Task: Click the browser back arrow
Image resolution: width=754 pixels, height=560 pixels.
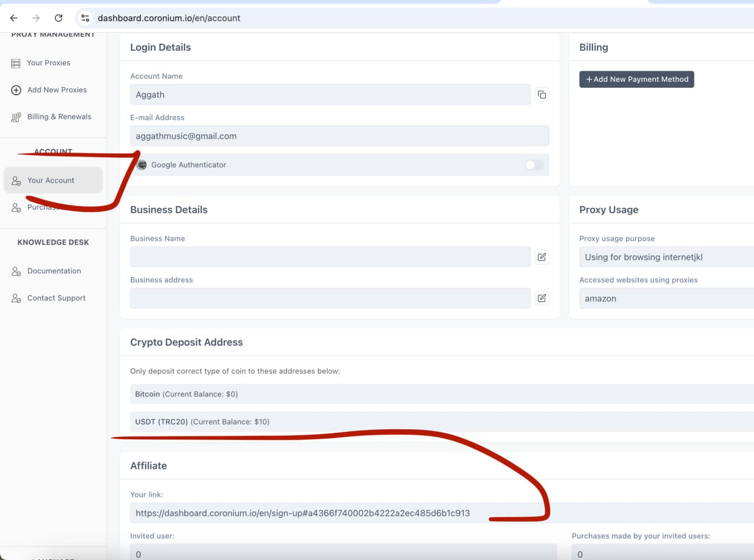Action: [x=14, y=18]
